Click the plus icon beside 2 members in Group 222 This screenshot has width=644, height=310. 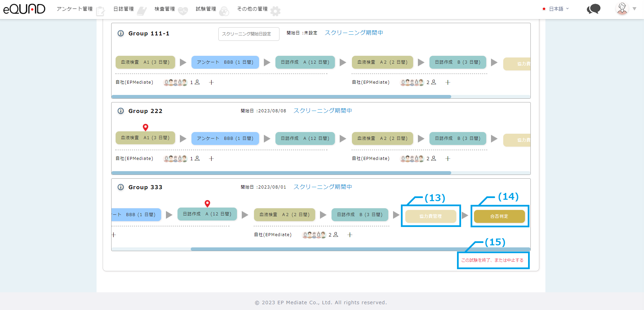(448, 159)
